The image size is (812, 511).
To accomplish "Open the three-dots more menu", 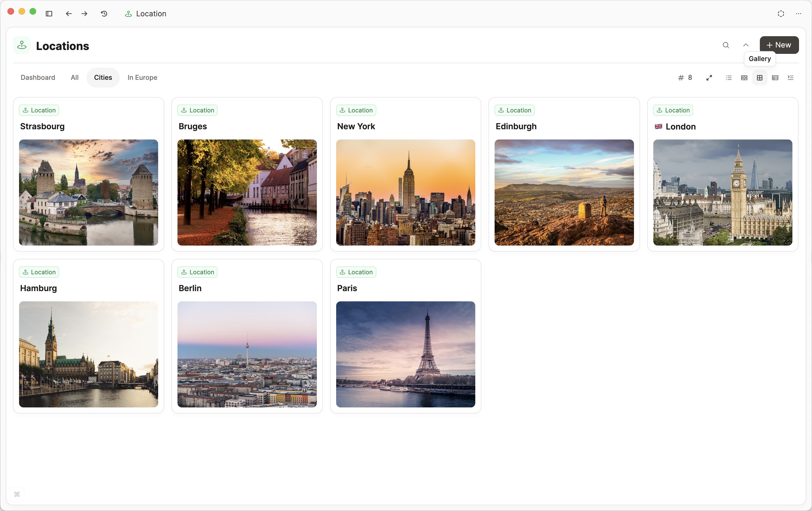I will coord(798,14).
